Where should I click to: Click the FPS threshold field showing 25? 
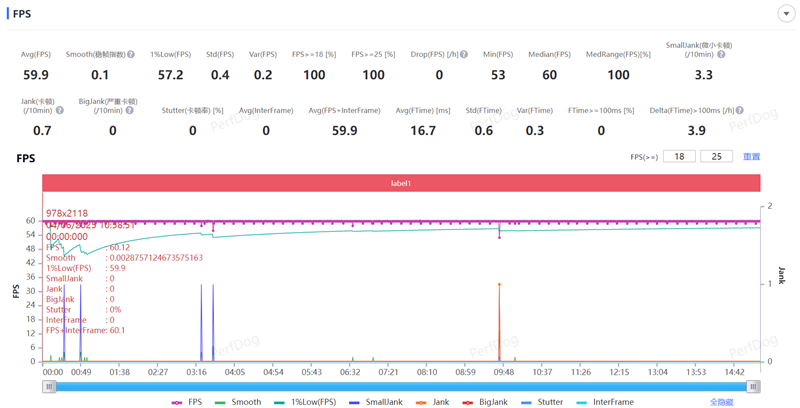point(716,157)
